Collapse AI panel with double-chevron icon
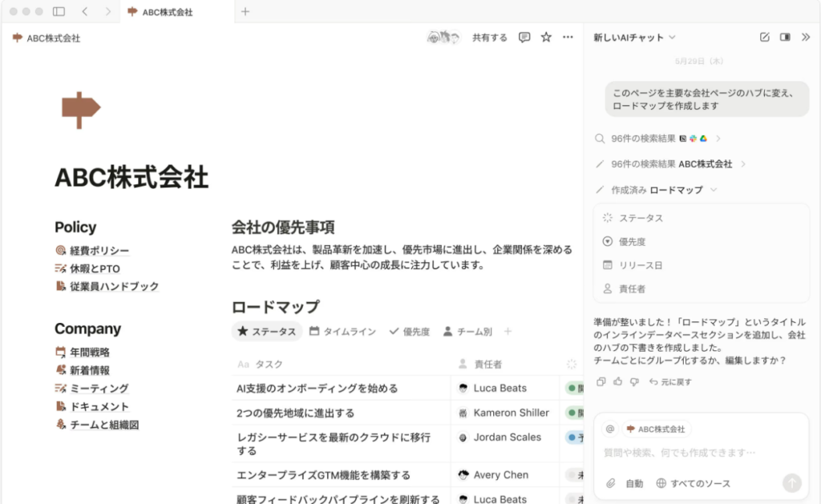The image size is (821, 504). [805, 36]
